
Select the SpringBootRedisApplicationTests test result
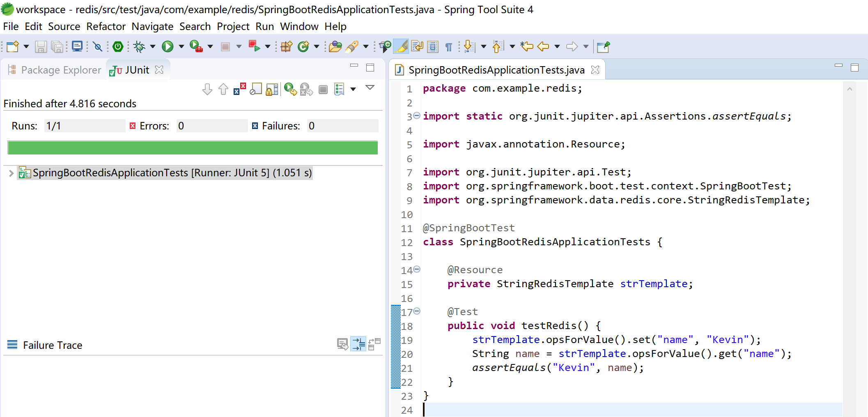pyautogui.click(x=172, y=173)
